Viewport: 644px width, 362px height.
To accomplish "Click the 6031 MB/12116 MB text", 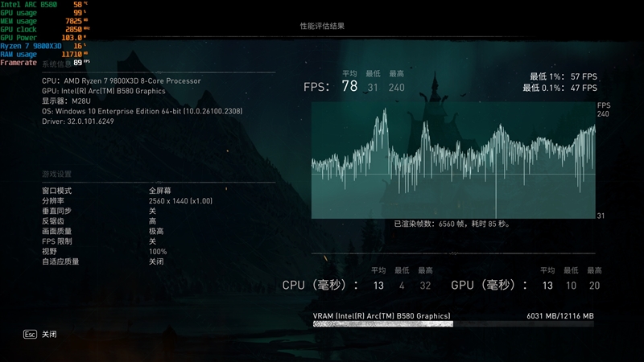I will pos(560,316).
